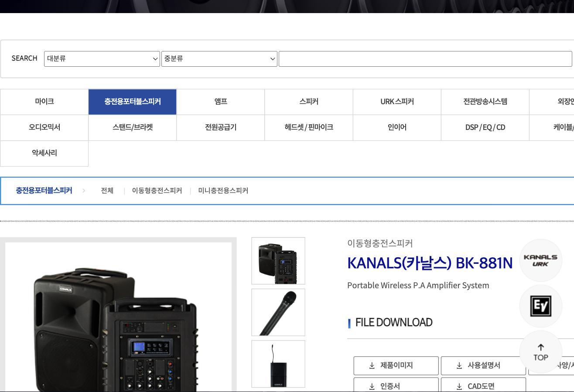The width and height of the screenshot is (574, 392).
Task: Open the 악세사리 category
Action: pyautogui.click(x=44, y=153)
